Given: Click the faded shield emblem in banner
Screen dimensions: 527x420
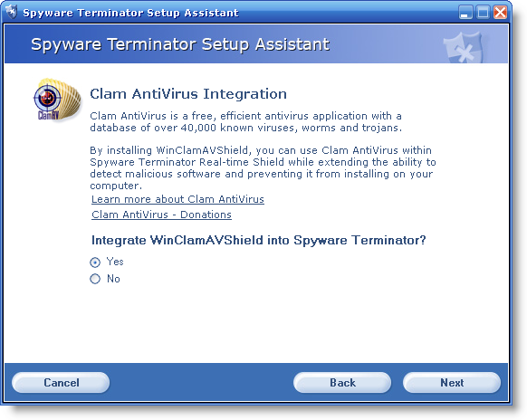Looking at the screenshot, I should (463, 48).
